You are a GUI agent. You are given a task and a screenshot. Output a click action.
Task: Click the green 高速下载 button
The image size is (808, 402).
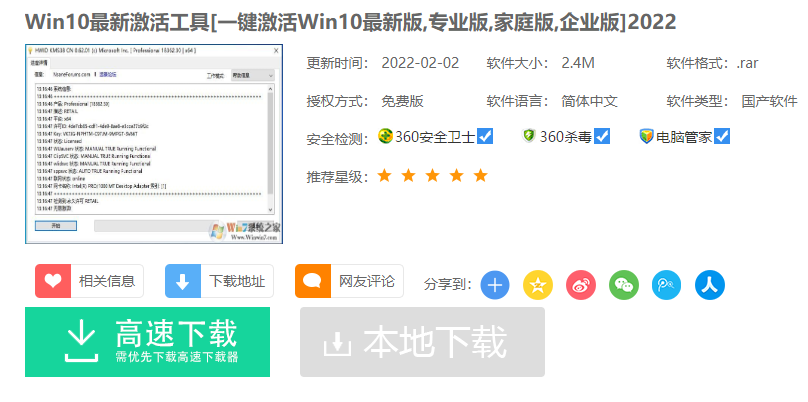coord(147,342)
